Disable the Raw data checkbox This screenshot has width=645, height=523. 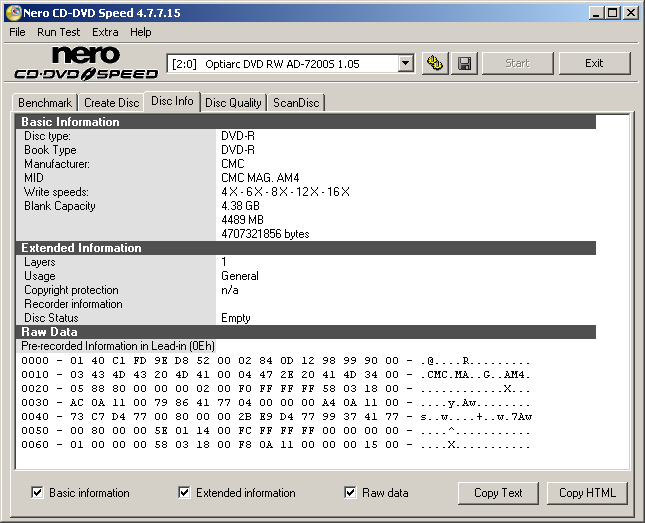coord(351,493)
